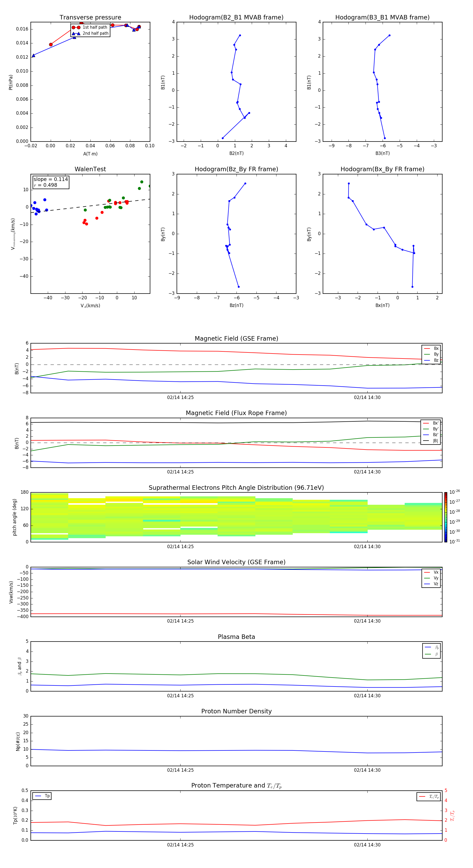
Task: Click the 10^-31 label on the colorbar
Action: pyautogui.click(x=455, y=542)
